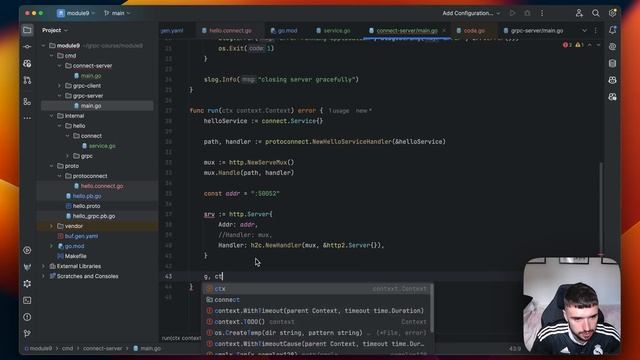Open the module9 project dropdown
This screenshot has width=640, height=360.
(x=76, y=13)
